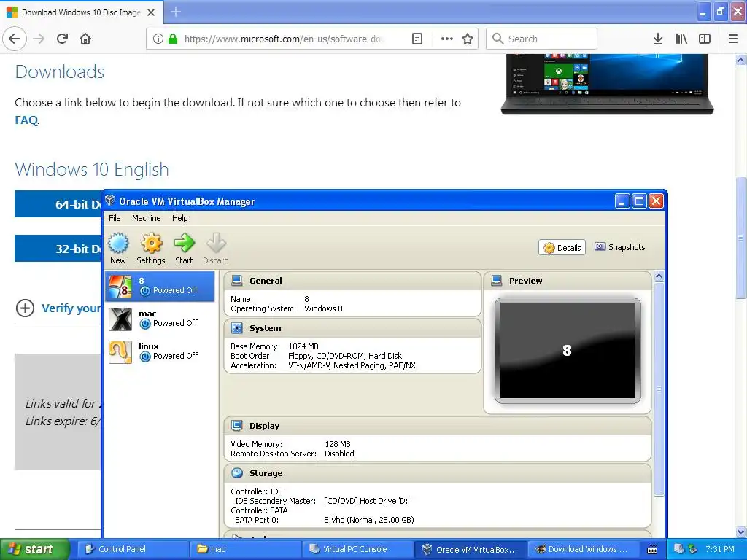Switch to Control Panel taskbar item
The height and width of the screenshot is (560, 747).
coord(132,549)
